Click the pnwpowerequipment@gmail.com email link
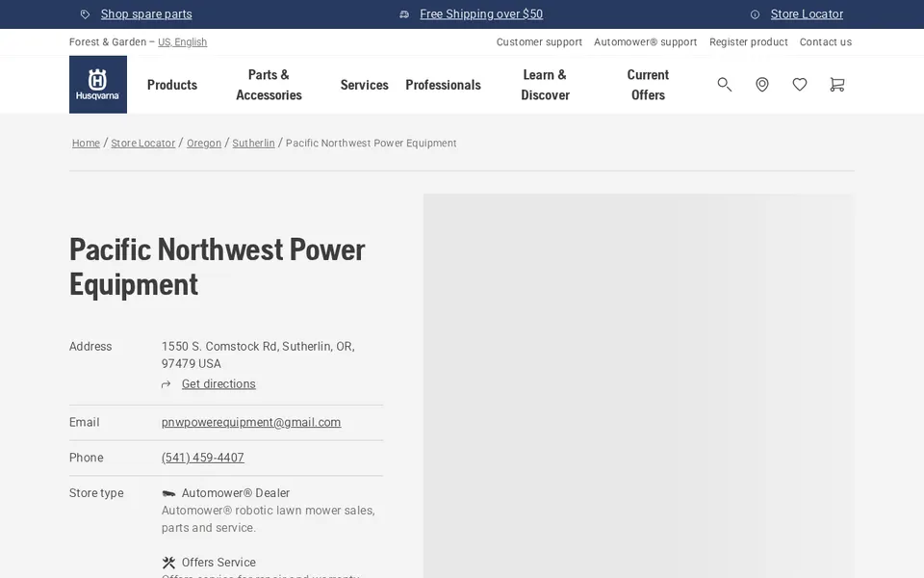Screen dimensions: 924x578 coord(251,422)
